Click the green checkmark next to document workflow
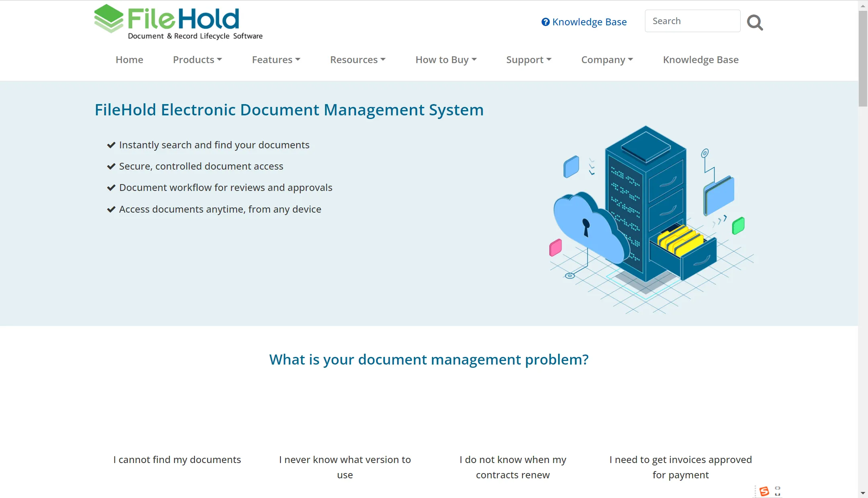The width and height of the screenshot is (868, 498). point(111,187)
